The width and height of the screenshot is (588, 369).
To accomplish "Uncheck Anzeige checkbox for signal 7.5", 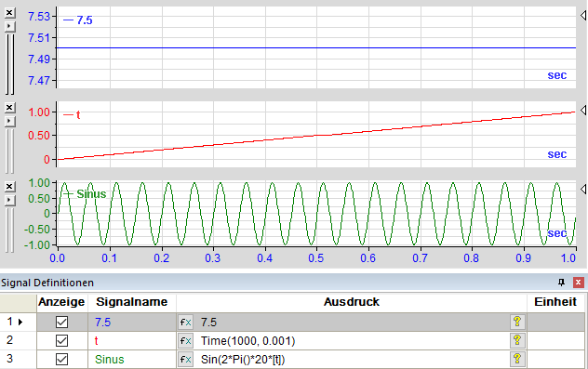I will coord(62,323).
